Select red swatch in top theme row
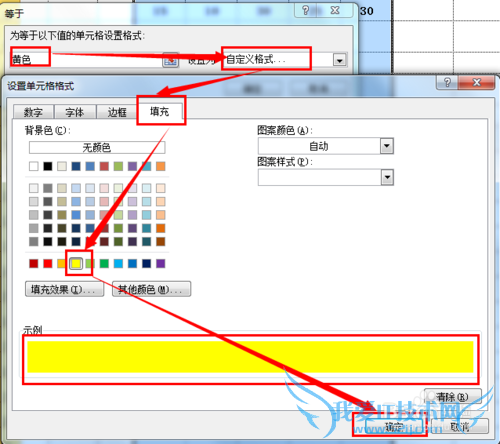The image size is (500, 444). tap(104, 166)
